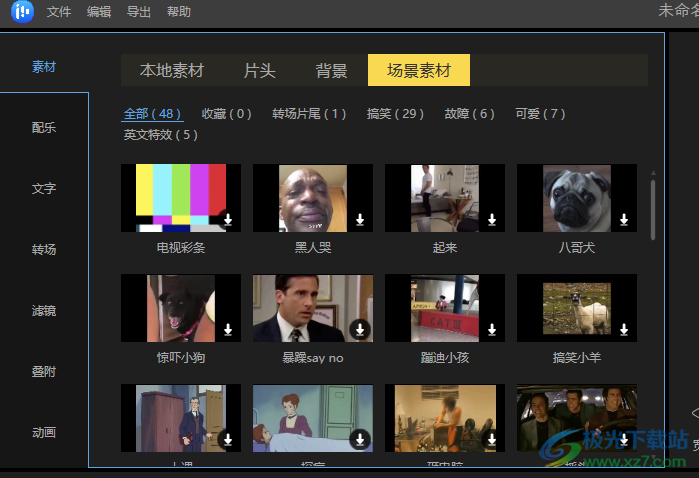Download the 黑人哭 clip

coord(360,219)
